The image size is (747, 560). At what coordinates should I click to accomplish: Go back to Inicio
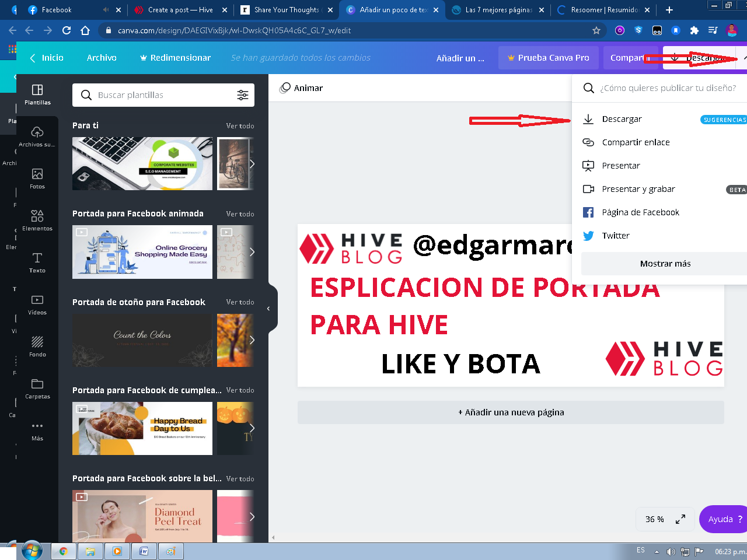47,58
